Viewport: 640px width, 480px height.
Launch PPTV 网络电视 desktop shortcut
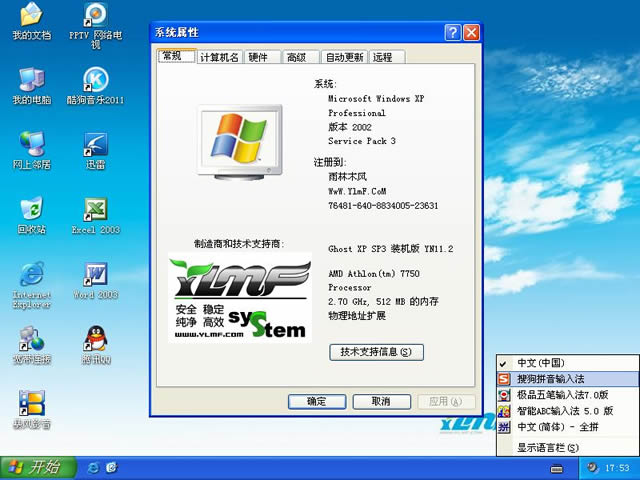tap(96, 25)
